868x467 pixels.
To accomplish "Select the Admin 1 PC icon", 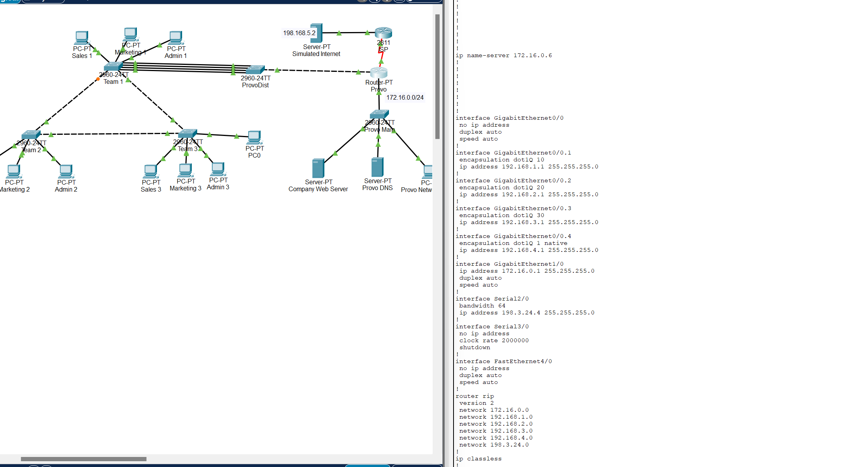I will (176, 38).
